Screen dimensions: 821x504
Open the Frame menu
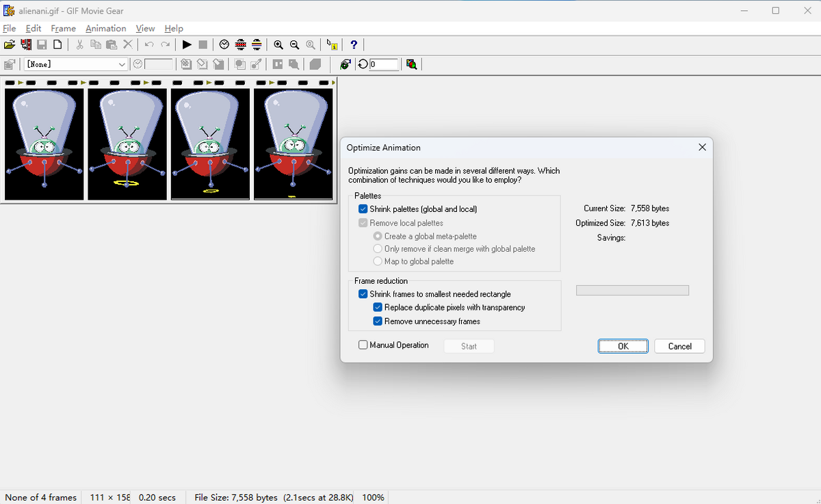pyautogui.click(x=63, y=28)
